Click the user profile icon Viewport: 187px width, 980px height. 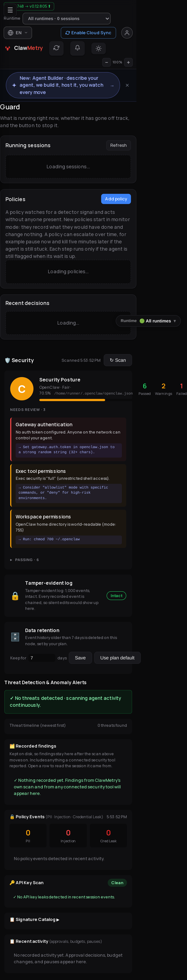coord(127,33)
